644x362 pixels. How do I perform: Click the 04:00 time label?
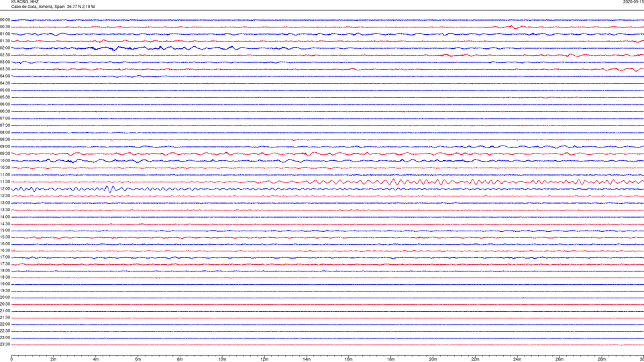5,76
